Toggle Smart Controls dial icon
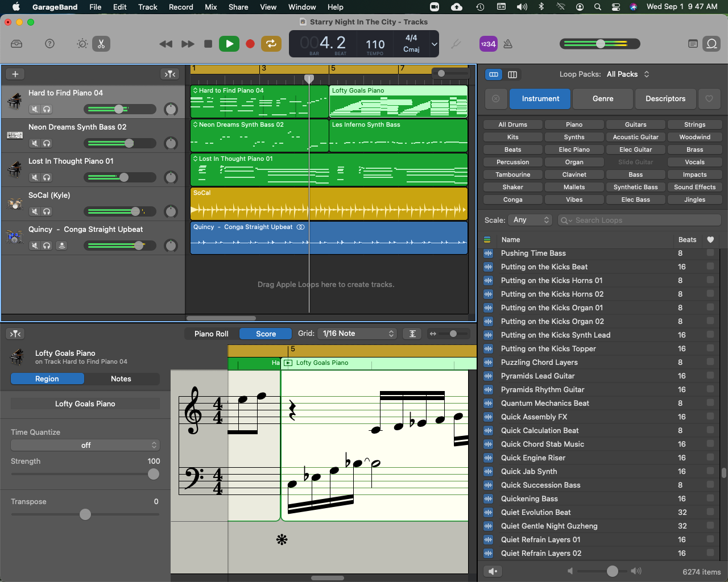 tap(82, 44)
